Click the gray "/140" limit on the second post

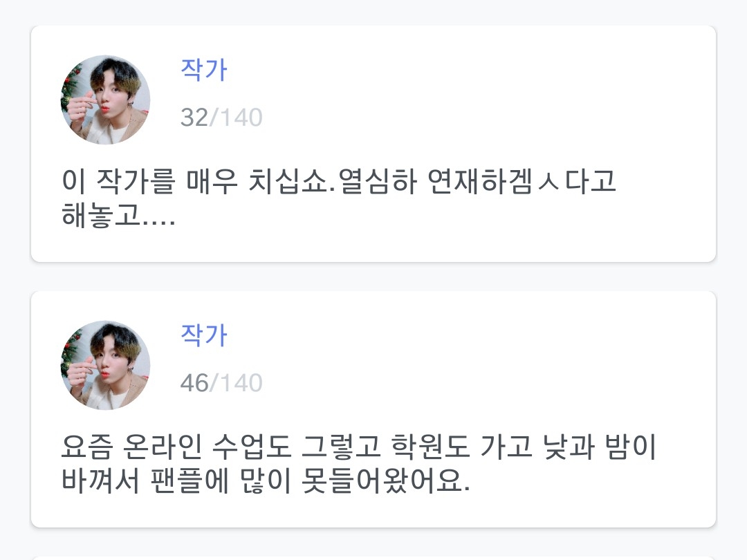[237, 383]
